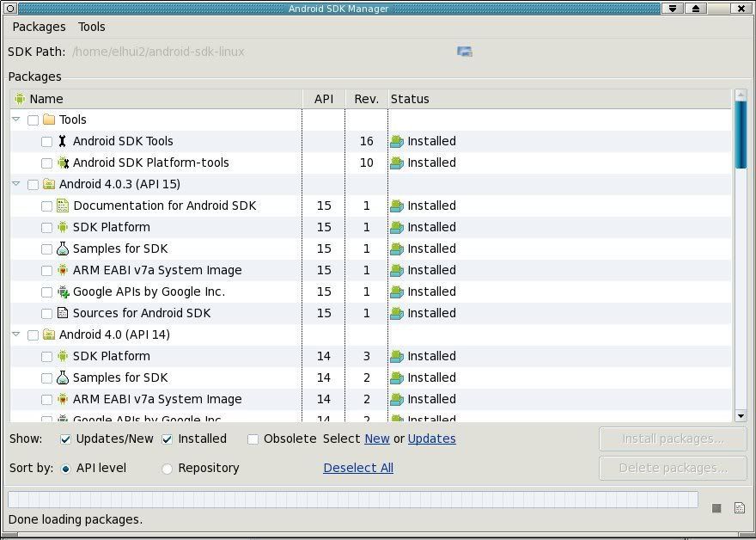
Task: Click the Android 4.0 (API 14) folder icon
Action: click(49, 334)
